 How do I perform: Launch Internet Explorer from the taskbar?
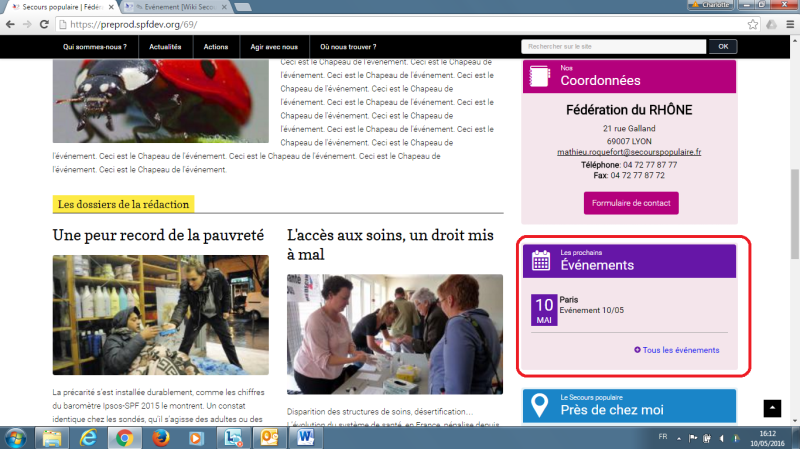pos(88,438)
